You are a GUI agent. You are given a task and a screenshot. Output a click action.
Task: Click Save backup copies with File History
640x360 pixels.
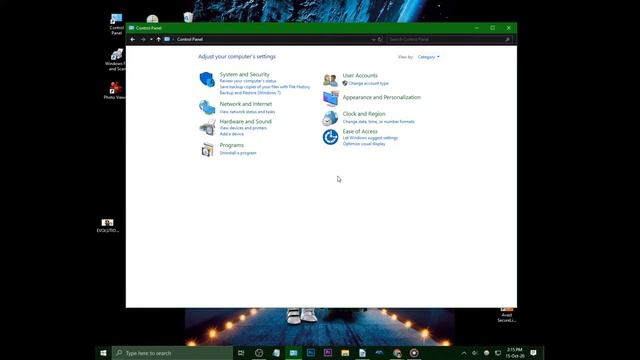tap(265, 87)
